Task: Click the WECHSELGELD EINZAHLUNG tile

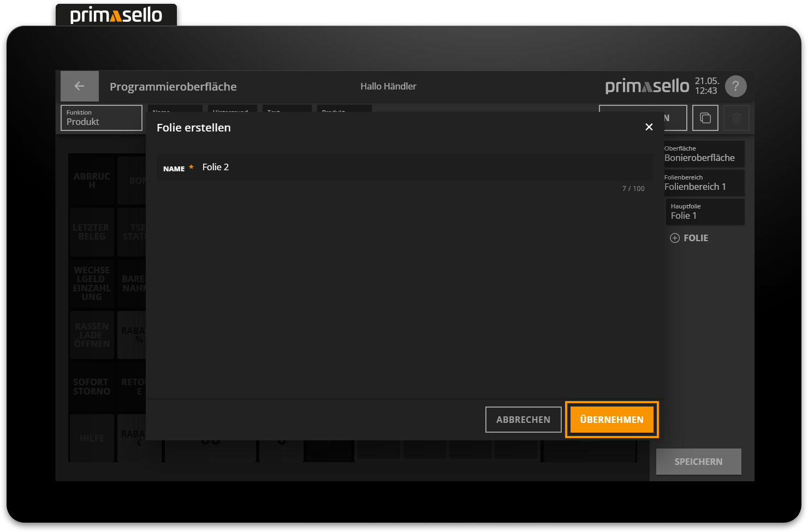Action: [x=92, y=283]
